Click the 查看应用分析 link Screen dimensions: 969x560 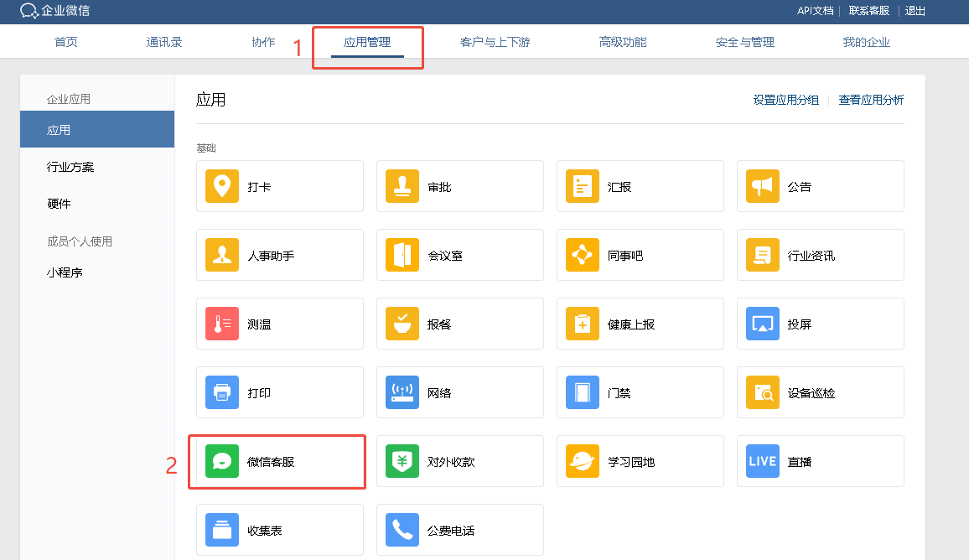(872, 100)
